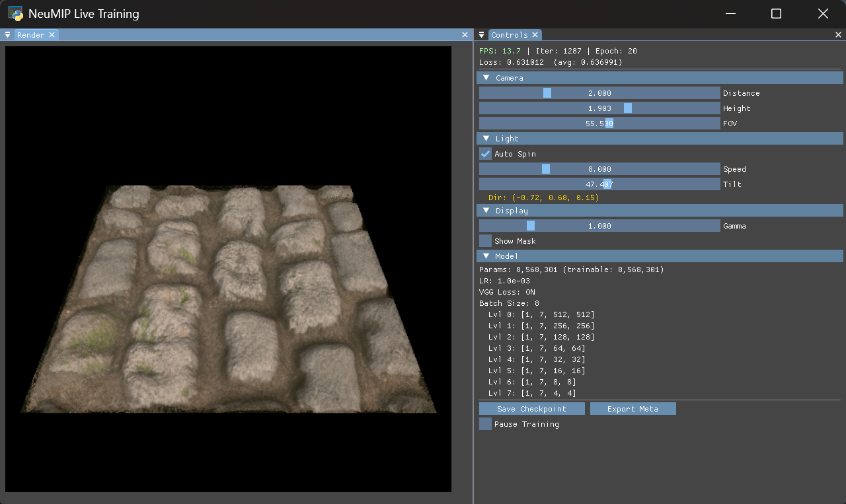The image size is (846, 504).
Task: Switch to the Render tab
Action: 32,34
